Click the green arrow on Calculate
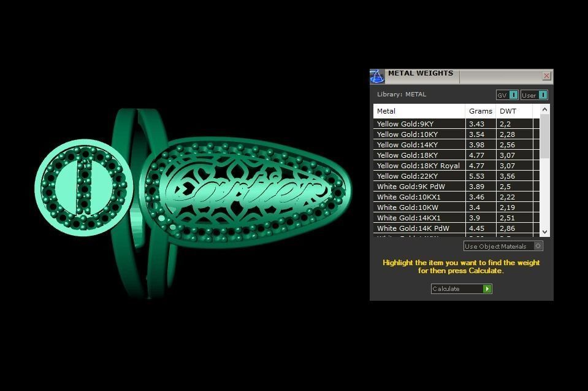 point(487,288)
